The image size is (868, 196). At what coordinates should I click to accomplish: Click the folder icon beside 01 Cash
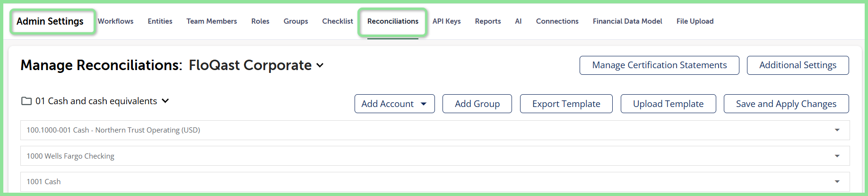(26, 101)
